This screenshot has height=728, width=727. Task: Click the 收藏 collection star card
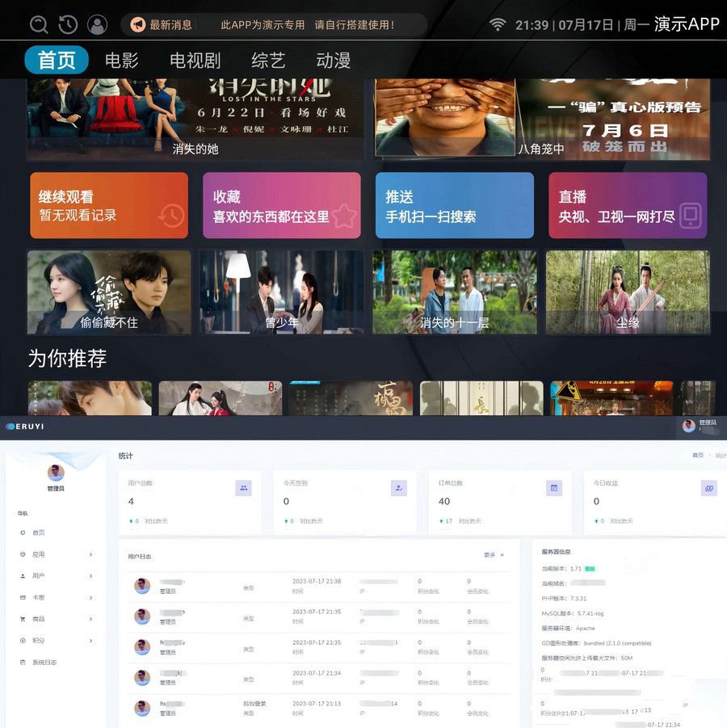point(281,205)
